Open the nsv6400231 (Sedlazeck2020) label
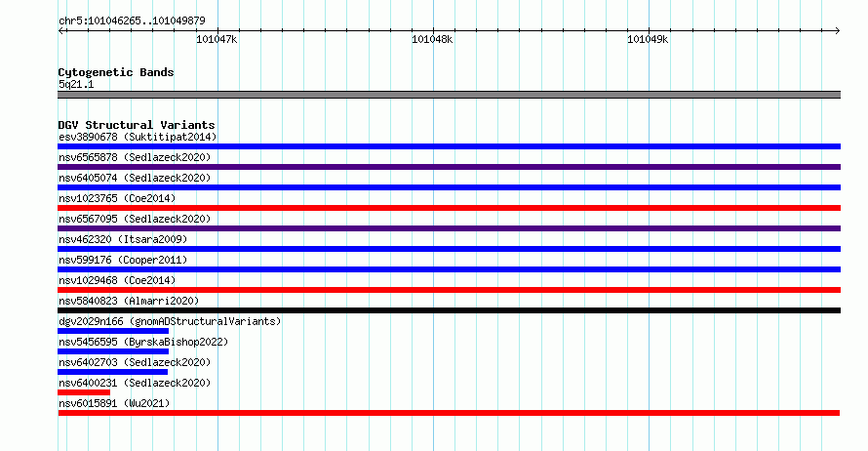This screenshot has width=868, height=451. (x=135, y=383)
